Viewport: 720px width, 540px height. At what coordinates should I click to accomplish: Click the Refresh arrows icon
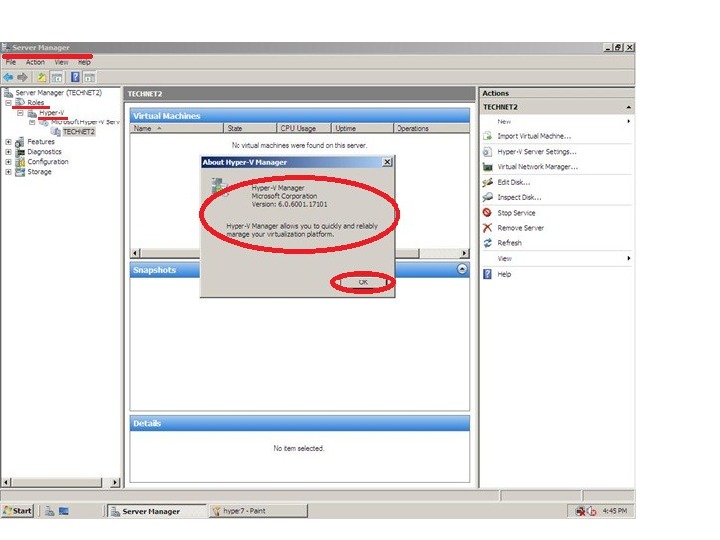coord(487,243)
